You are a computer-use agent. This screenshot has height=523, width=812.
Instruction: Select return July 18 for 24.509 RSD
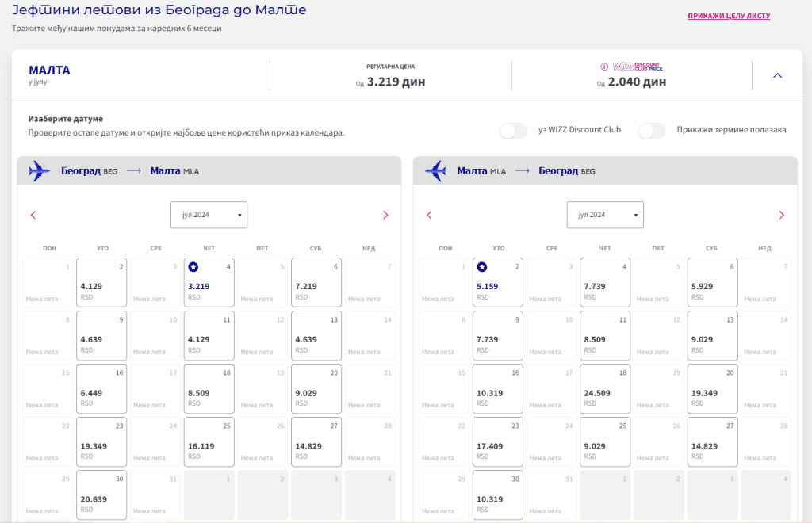(x=605, y=389)
